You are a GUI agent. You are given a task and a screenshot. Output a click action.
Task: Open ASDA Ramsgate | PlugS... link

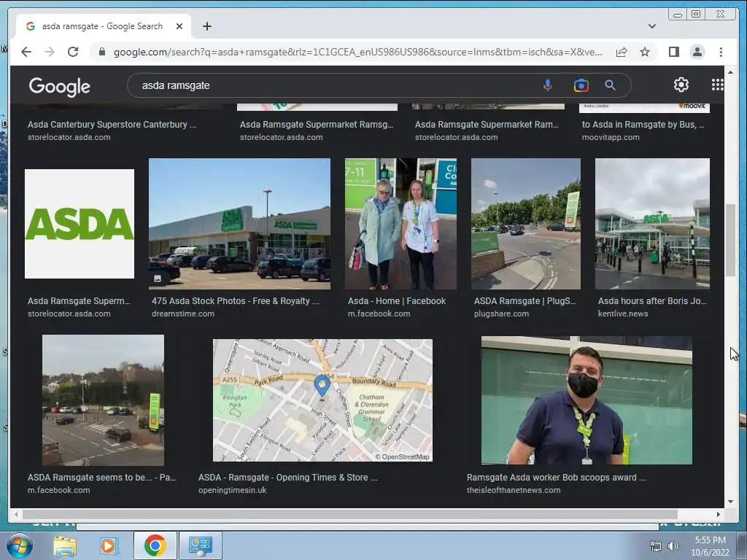click(525, 301)
